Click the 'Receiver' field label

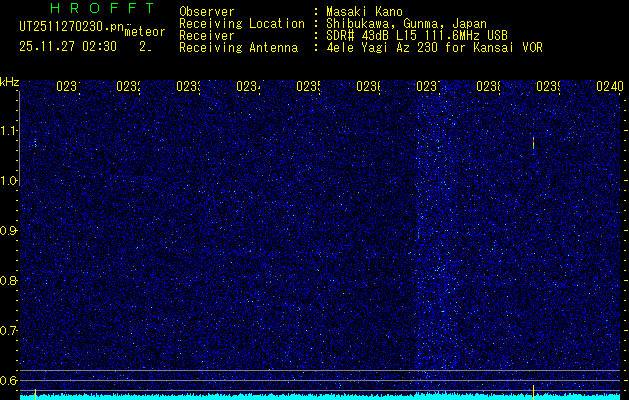click(207, 36)
